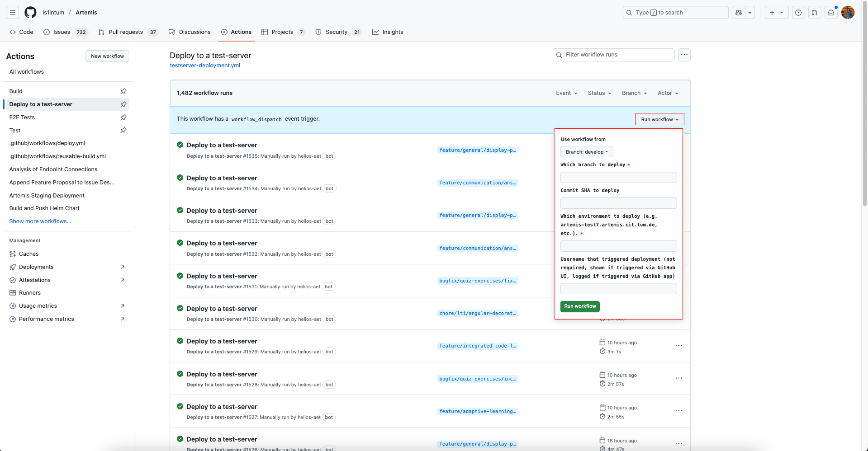
Task: Open Runners in Management section
Action: (30, 293)
